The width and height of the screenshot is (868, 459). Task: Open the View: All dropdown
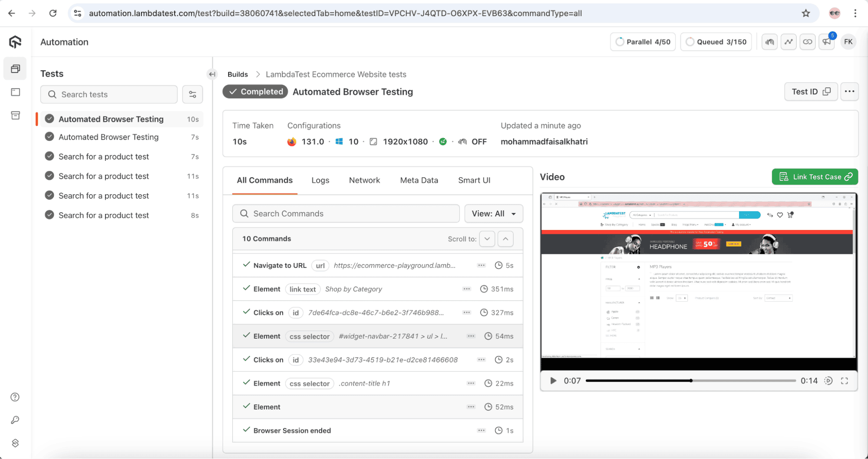pos(493,213)
